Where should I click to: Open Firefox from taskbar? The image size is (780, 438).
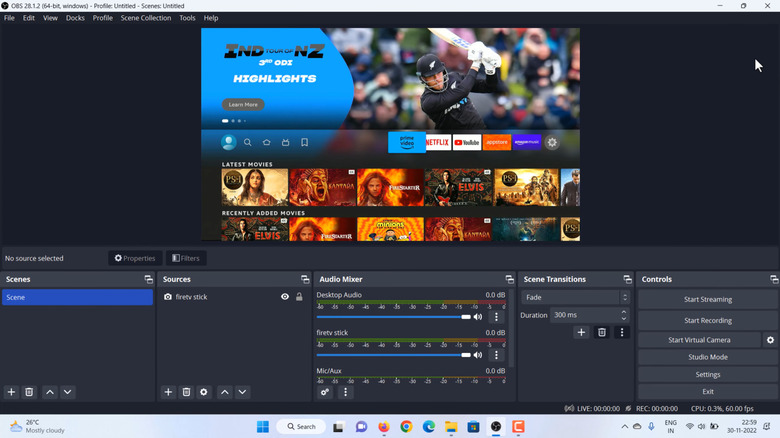(x=384, y=427)
